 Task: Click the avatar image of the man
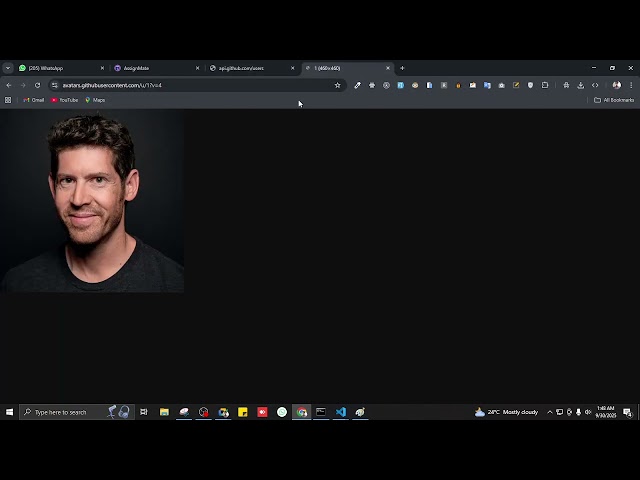pos(92,200)
